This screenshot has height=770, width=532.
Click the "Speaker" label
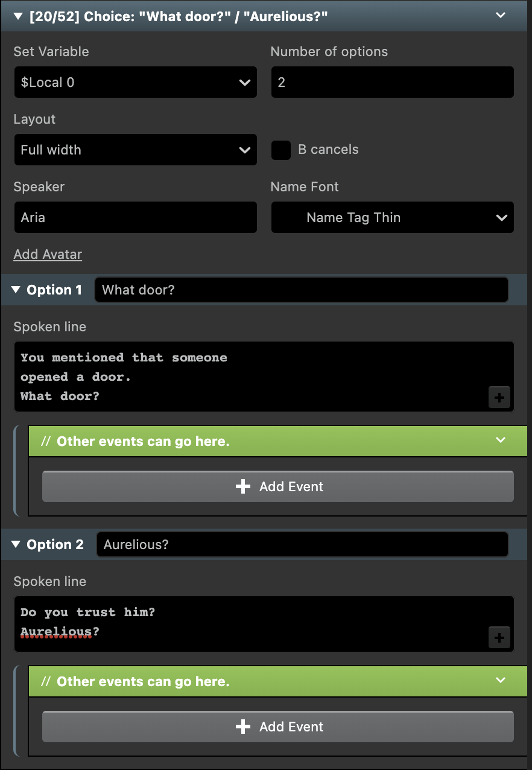(39, 187)
